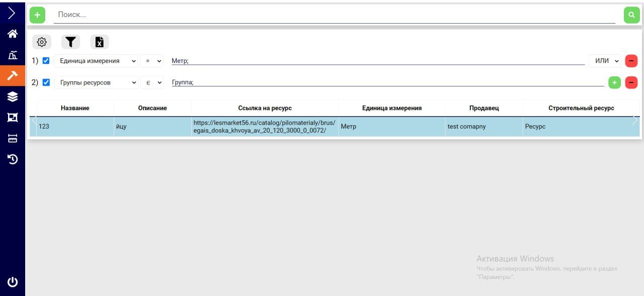The width and height of the screenshot is (644, 296).
Task: Change the 'ИЛИ' logic operator dropdown
Action: point(605,60)
